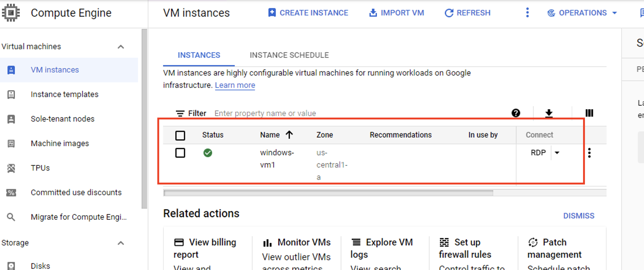Click the Filter list icon
The image size is (644, 270).
point(180,114)
